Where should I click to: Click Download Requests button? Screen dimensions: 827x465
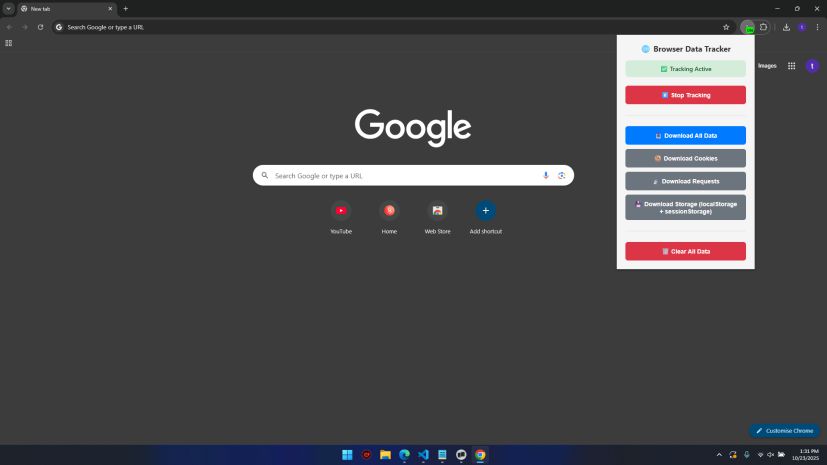[x=686, y=181]
